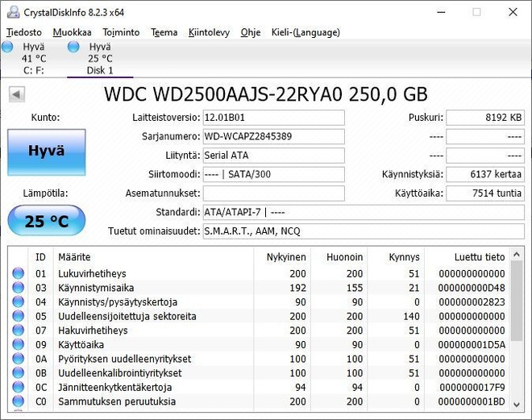Select the Sammutuksen peruutuksia attribute name
This screenshot has width=532, height=420.
117,401
